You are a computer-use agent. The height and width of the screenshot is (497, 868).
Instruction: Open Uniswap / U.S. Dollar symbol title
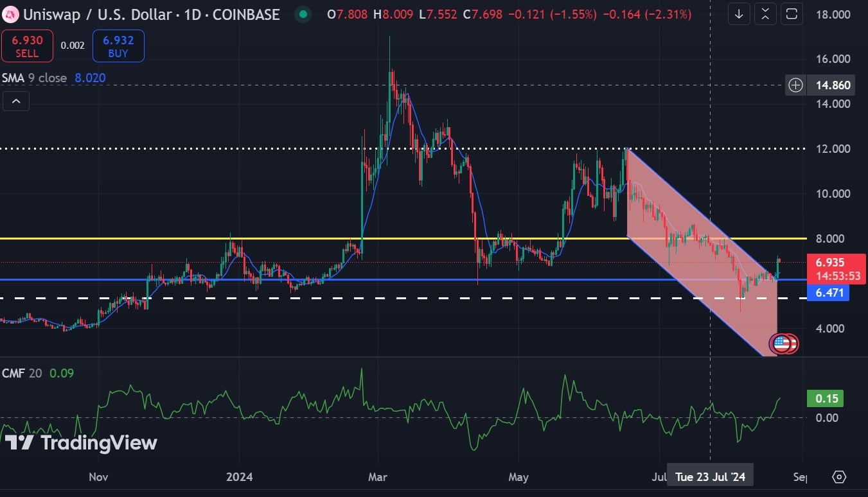(x=152, y=14)
